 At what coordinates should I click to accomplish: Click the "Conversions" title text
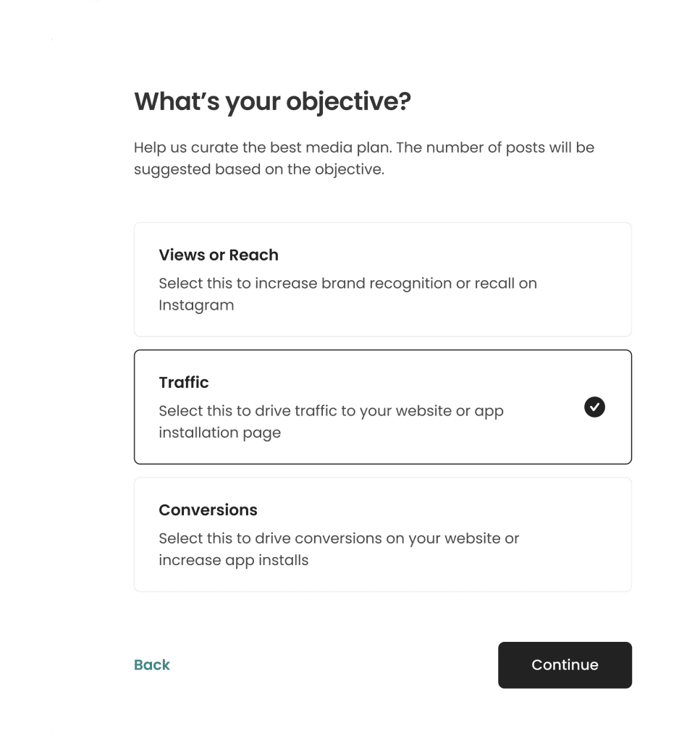click(208, 509)
